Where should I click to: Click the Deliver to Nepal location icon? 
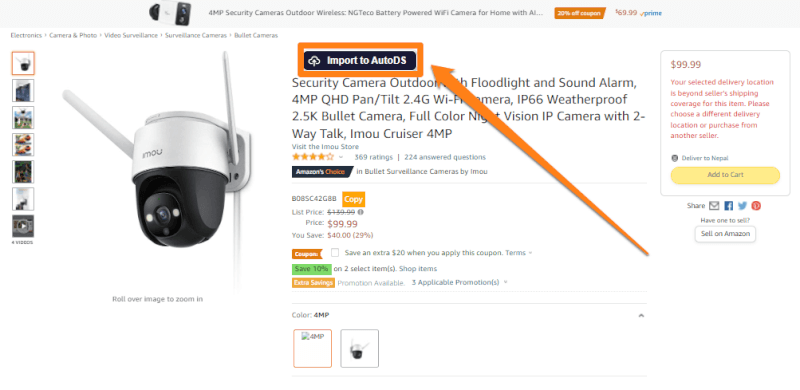pos(675,158)
